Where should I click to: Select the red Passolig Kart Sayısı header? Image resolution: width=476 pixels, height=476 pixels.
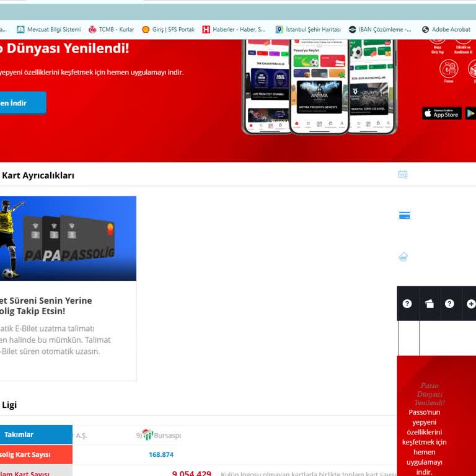[36, 454]
